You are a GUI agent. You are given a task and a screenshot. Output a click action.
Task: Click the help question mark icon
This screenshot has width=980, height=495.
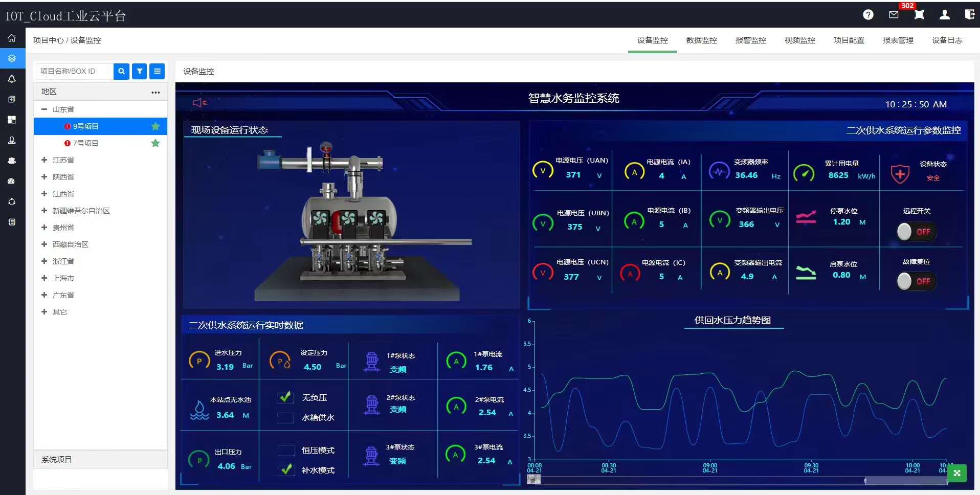(868, 15)
